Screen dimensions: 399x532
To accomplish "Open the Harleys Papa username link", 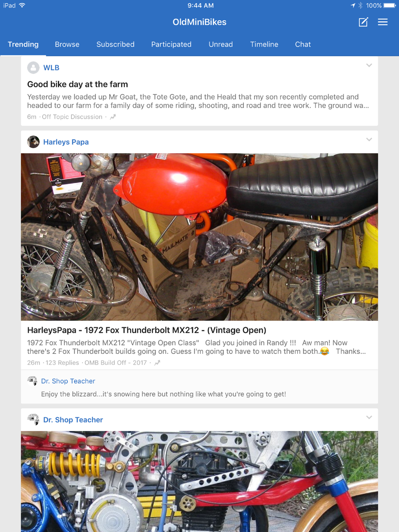I will pyautogui.click(x=66, y=142).
